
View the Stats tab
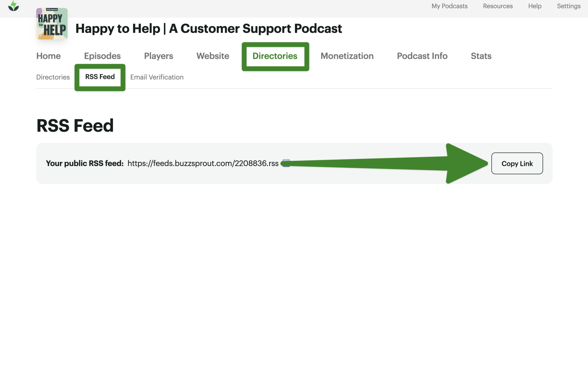point(481,56)
